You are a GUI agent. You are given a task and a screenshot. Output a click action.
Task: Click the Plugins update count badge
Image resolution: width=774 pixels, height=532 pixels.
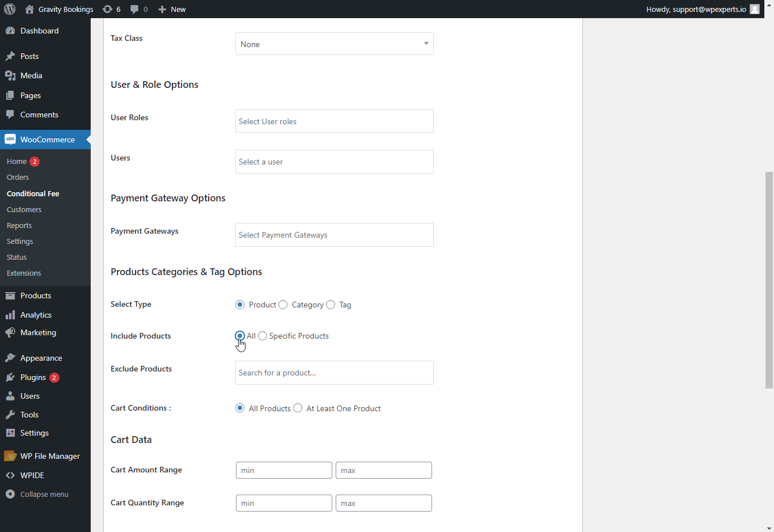tap(54, 378)
